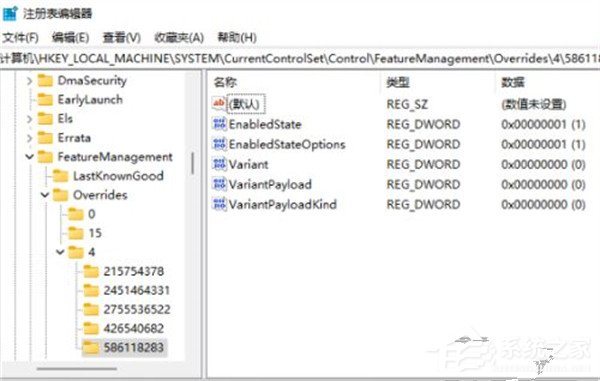
Task: Click DWORD icon of EnabledState value
Action: click(219, 124)
